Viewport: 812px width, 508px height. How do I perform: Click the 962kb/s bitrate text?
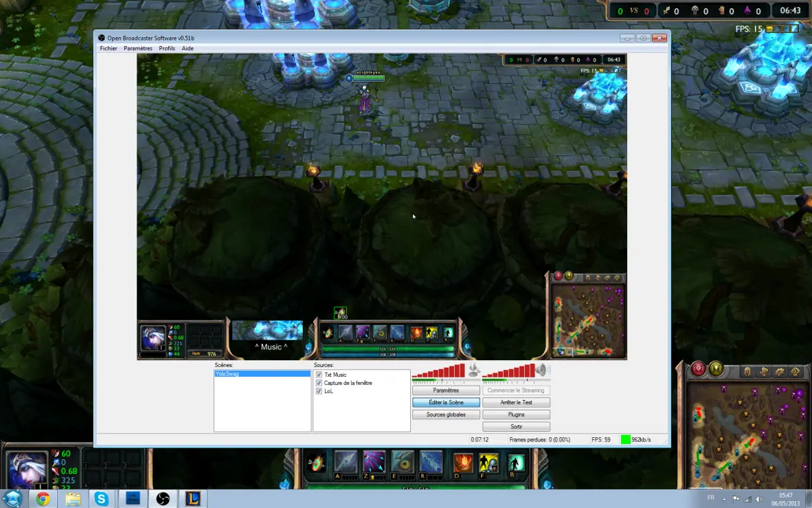(641, 439)
